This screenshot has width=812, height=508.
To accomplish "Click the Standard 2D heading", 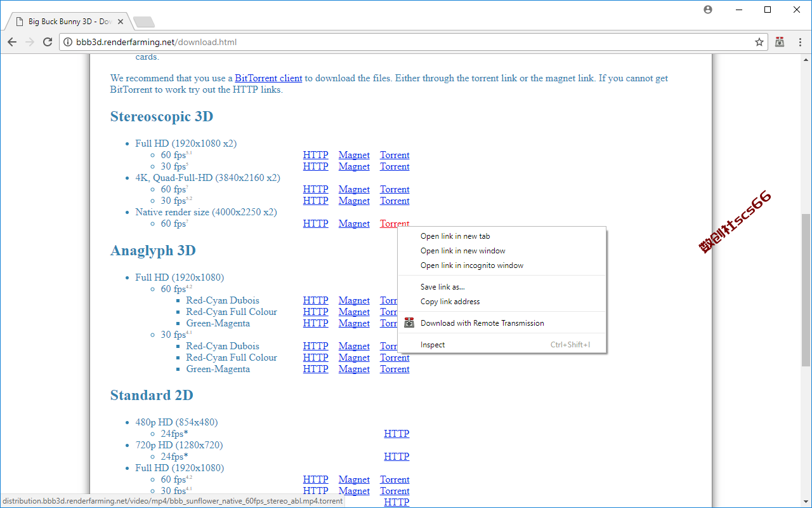I will point(152,396).
